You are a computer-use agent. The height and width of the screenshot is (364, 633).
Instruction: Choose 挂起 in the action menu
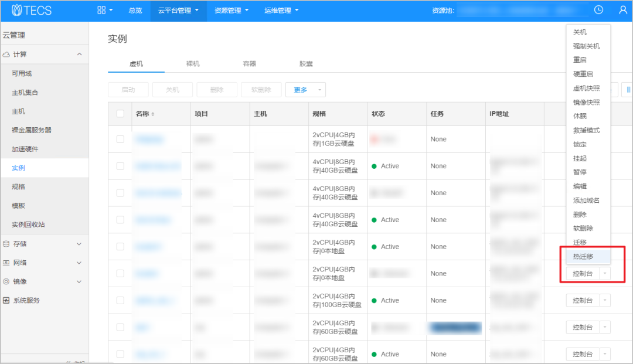pyautogui.click(x=580, y=159)
